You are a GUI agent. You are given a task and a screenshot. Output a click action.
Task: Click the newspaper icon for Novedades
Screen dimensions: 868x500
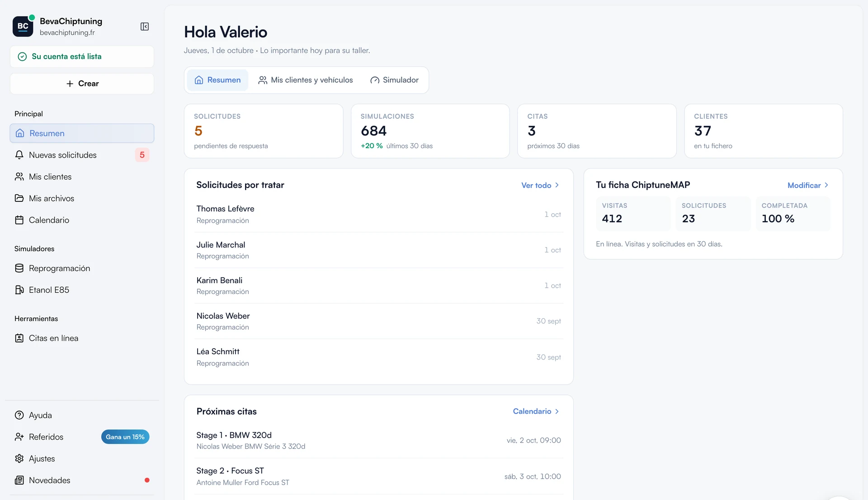19,480
